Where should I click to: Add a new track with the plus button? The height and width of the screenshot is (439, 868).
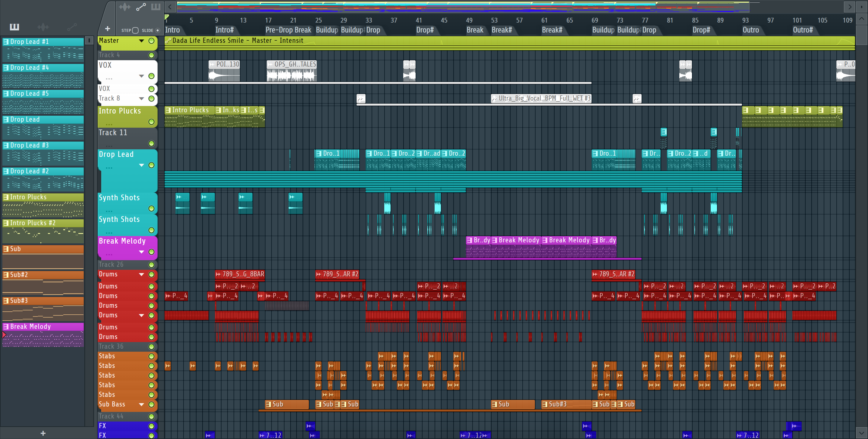(x=108, y=29)
